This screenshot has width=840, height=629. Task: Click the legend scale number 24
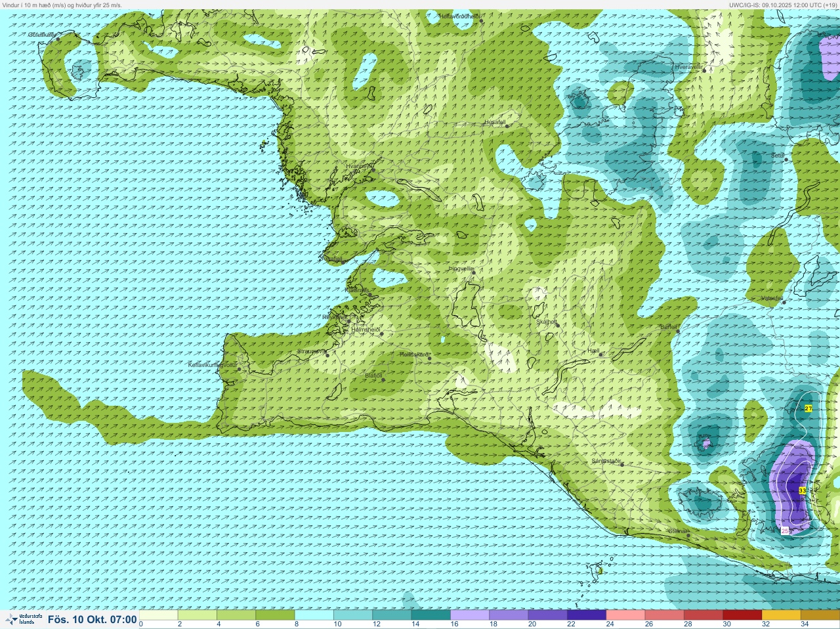[610, 624]
